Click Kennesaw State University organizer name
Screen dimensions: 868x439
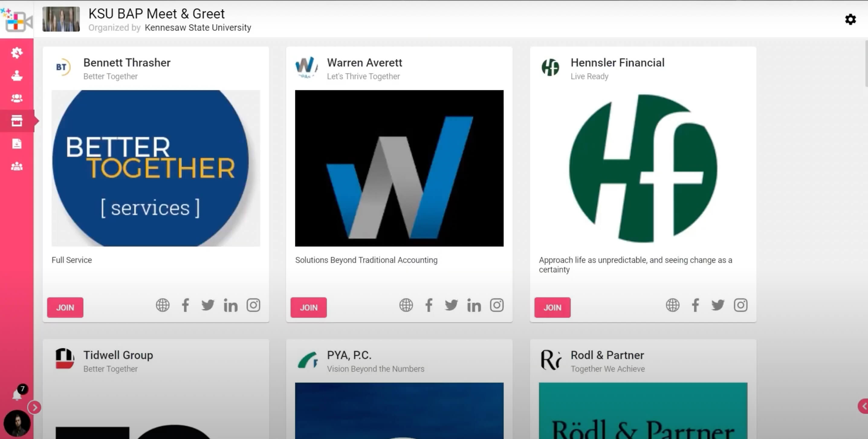click(198, 28)
